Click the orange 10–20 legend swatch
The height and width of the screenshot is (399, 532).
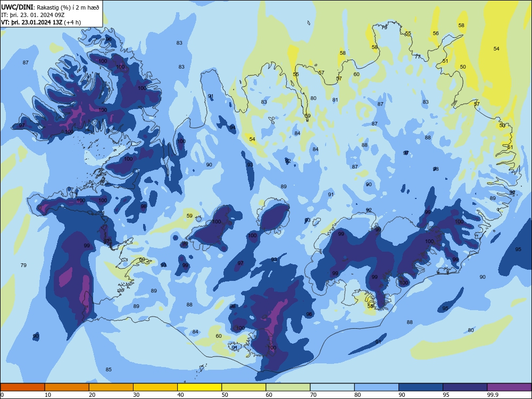pyautogui.click(x=67, y=387)
